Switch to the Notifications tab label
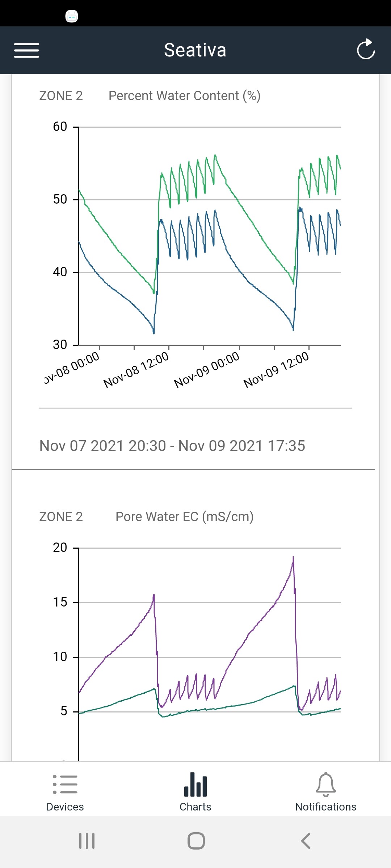This screenshot has height=868, width=391. pyautogui.click(x=326, y=807)
